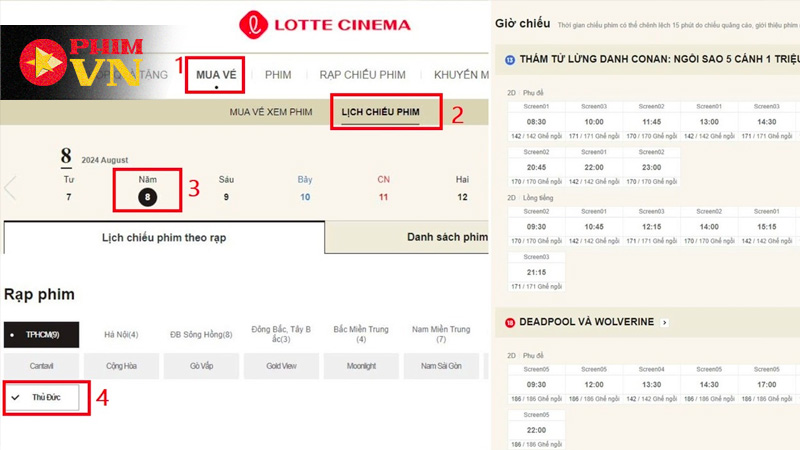Pick Conan Lồng tiếng 14:00 showtime
The image size is (800, 450).
point(709,227)
